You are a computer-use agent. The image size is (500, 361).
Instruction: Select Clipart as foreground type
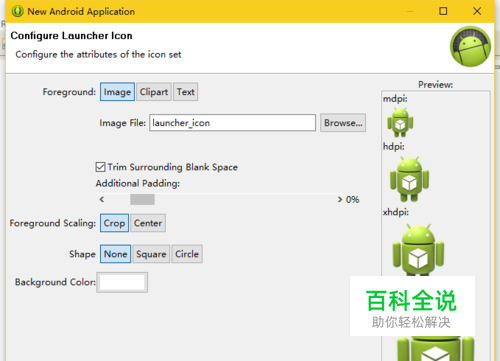click(154, 92)
